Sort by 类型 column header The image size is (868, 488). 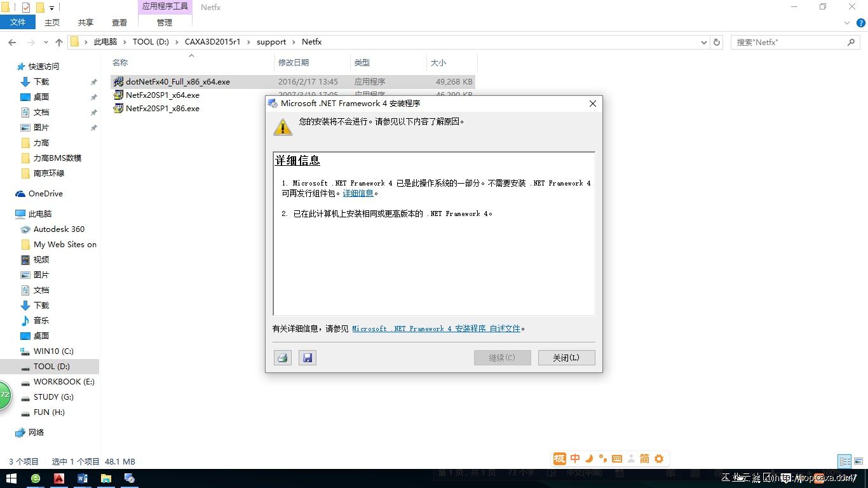(x=362, y=62)
